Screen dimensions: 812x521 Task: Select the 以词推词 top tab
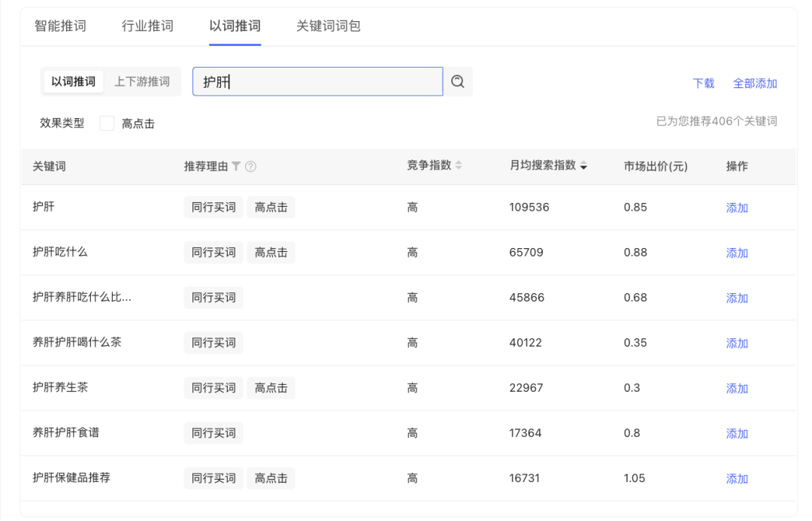235,26
